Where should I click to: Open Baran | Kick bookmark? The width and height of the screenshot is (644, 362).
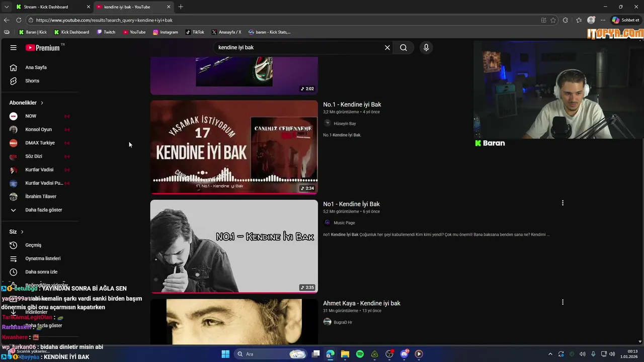pyautogui.click(x=33, y=32)
